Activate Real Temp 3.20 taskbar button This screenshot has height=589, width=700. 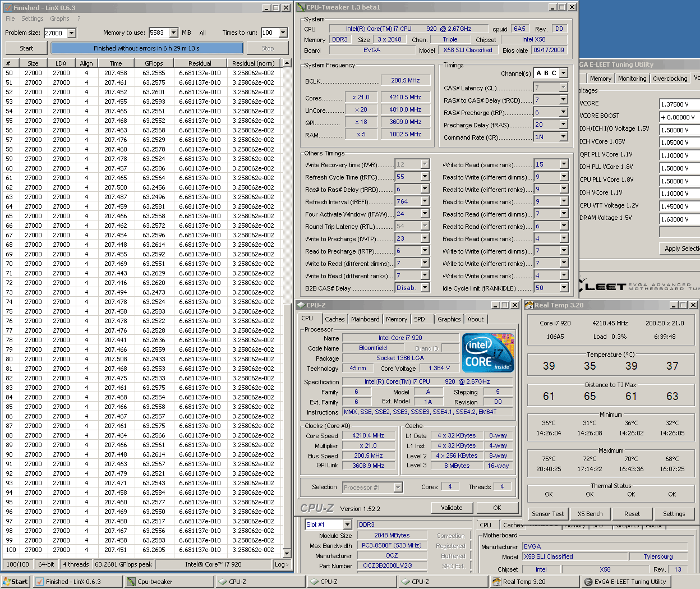pos(535,582)
